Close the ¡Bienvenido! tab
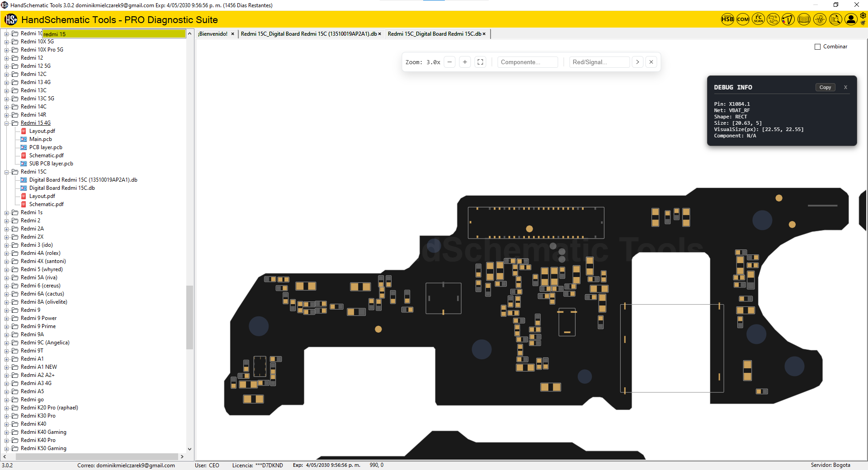The height and width of the screenshot is (470, 868). pyautogui.click(x=233, y=34)
